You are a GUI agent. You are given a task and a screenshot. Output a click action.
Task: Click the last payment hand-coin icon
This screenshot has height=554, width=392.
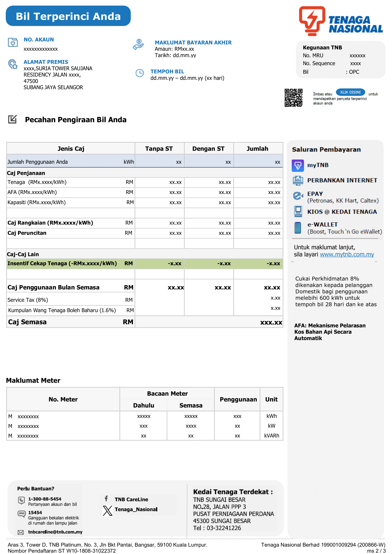point(138,45)
